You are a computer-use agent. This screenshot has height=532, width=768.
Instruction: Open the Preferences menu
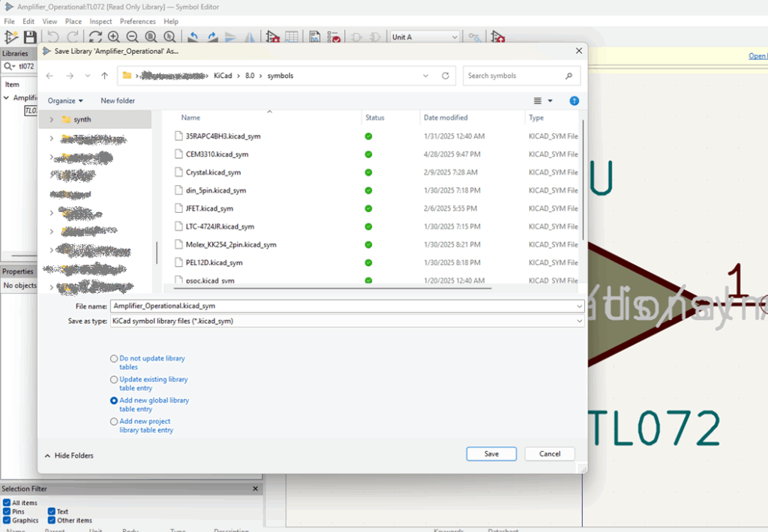pos(138,22)
